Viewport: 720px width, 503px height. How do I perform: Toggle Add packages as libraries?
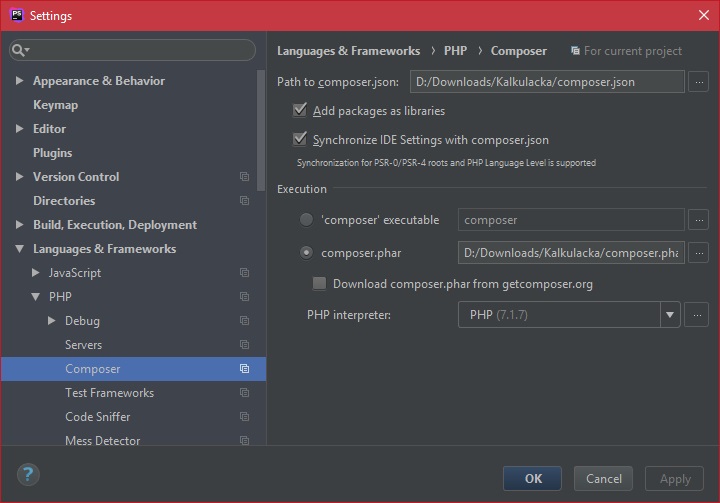[299, 110]
